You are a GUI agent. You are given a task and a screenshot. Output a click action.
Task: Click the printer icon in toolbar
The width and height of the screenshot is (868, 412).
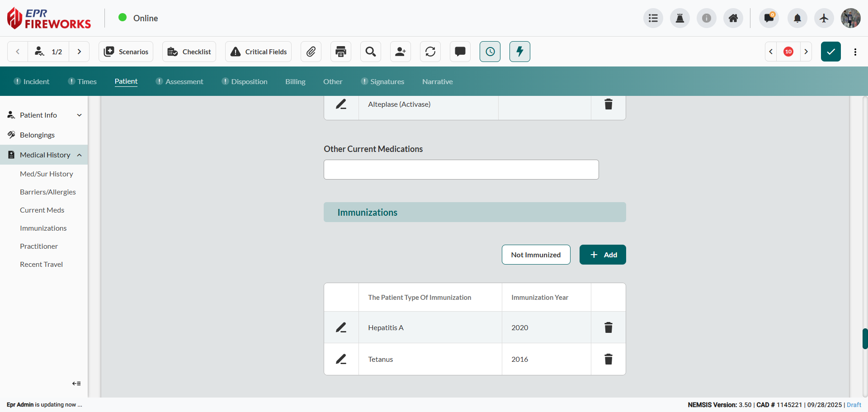coord(341,52)
